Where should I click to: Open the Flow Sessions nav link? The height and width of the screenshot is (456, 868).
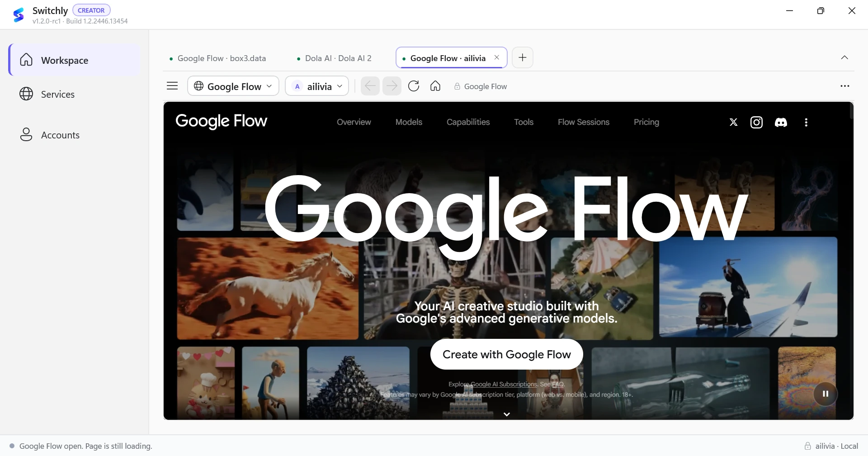tap(583, 122)
